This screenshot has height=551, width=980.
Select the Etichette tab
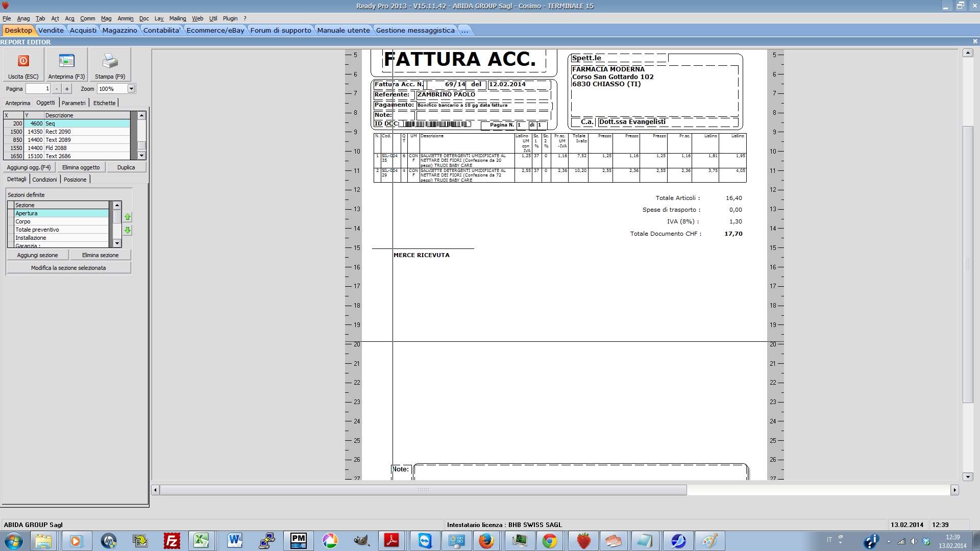[104, 103]
